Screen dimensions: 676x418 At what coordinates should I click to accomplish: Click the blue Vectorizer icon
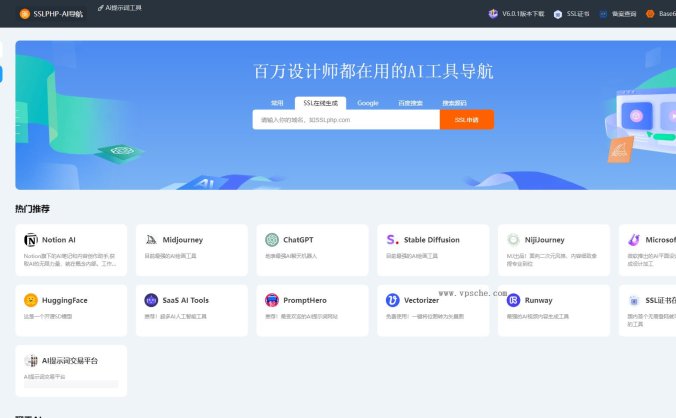click(392, 300)
